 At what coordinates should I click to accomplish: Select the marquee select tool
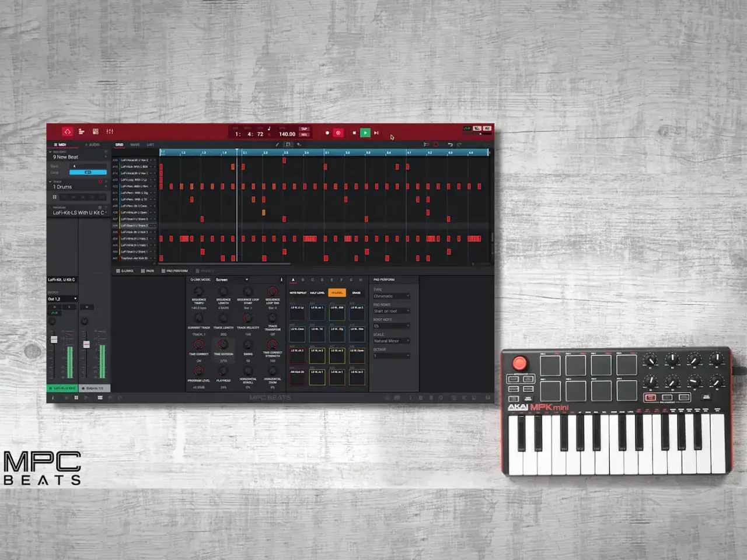[288, 144]
